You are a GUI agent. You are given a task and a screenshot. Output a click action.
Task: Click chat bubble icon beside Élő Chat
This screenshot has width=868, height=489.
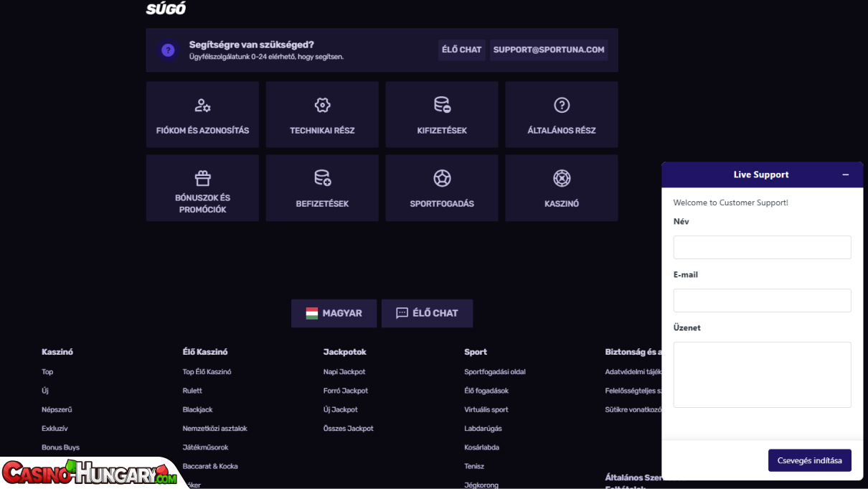(x=402, y=313)
